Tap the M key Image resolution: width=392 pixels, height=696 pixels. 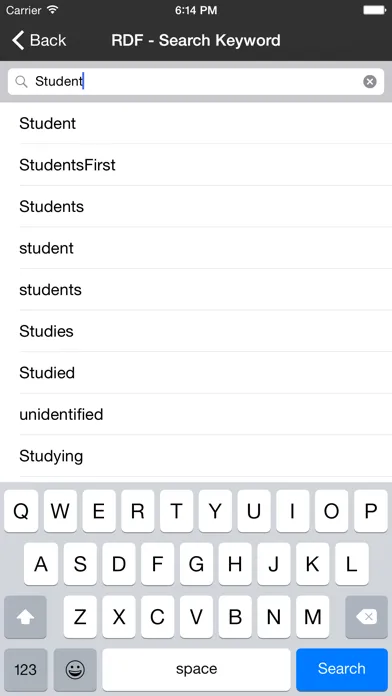click(x=313, y=617)
